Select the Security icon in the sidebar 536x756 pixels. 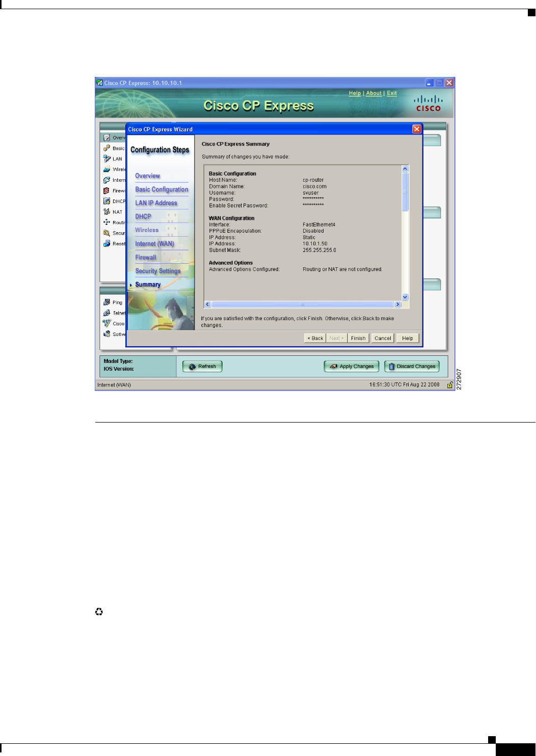click(x=107, y=233)
